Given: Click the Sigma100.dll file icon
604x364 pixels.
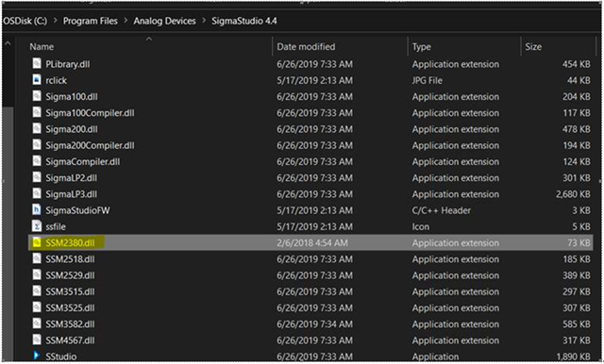Looking at the screenshot, I should click(x=37, y=96).
